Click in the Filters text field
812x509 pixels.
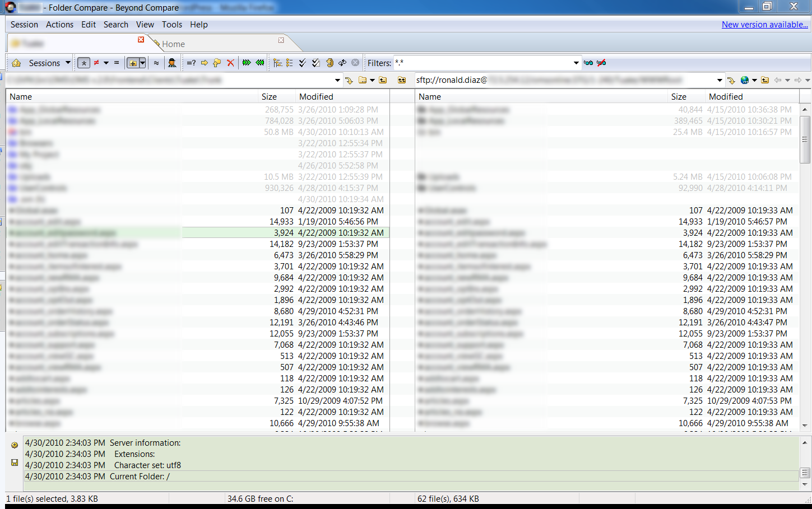pyautogui.click(x=482, y=63)
